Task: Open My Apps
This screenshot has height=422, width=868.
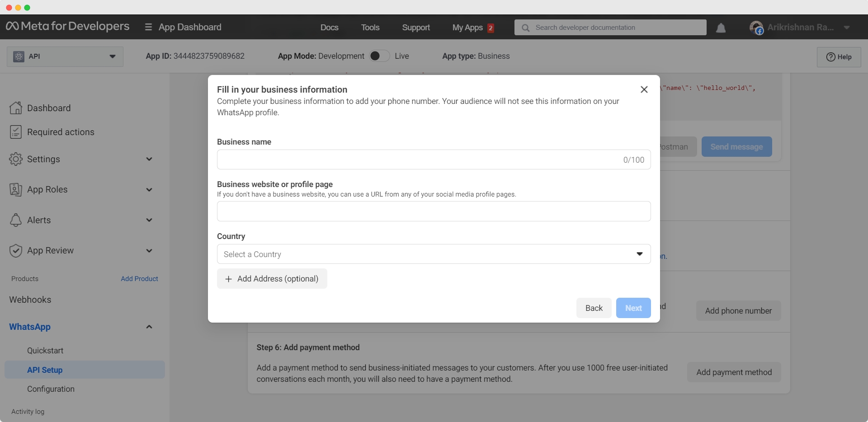Action: [x=467, y=28]
